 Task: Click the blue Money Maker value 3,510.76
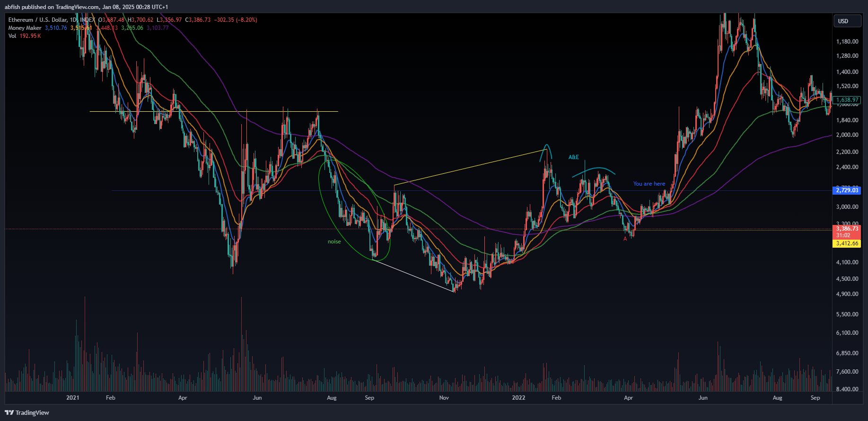pos(56,28)
